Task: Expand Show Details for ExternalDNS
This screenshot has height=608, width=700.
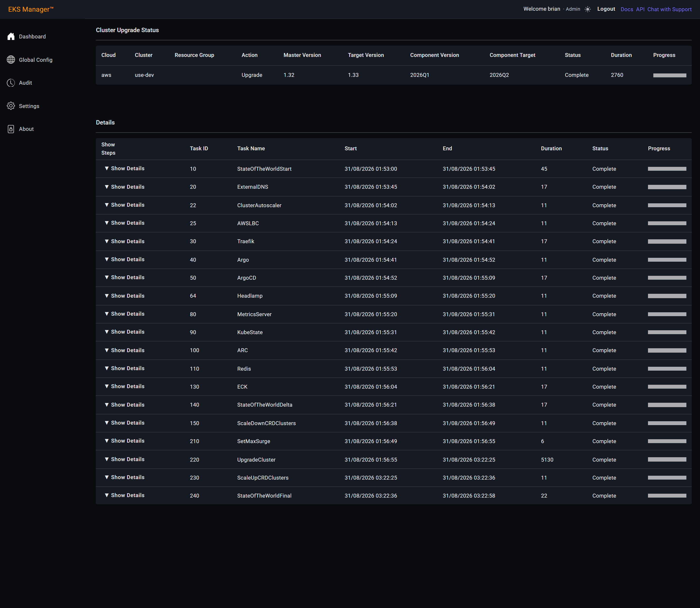Action: (124, 187)
